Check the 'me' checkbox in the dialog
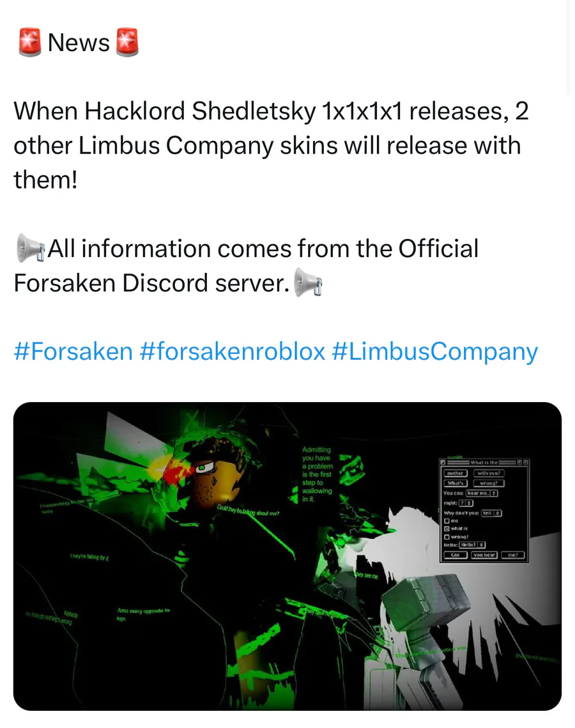Viewport: 575px width, 728px height. pos(447,521)
